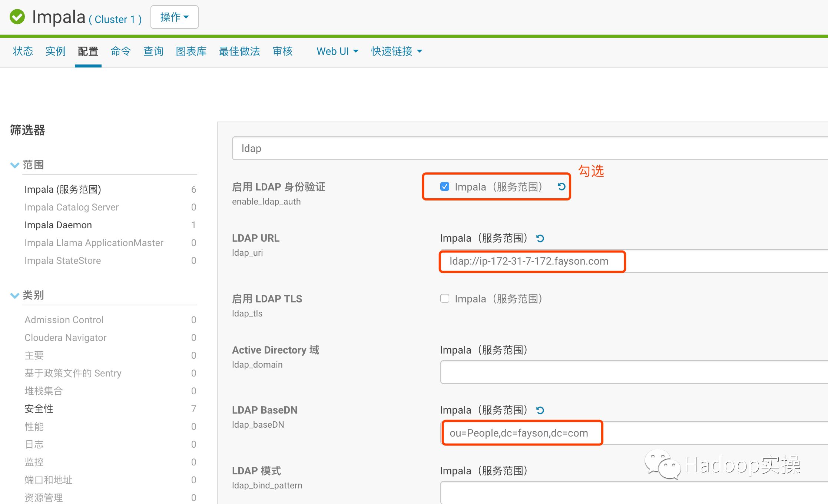Viewport: 828px width, 504px height.
Task: Open the 操作 actions dropdown
Action: tap(175, 17)
